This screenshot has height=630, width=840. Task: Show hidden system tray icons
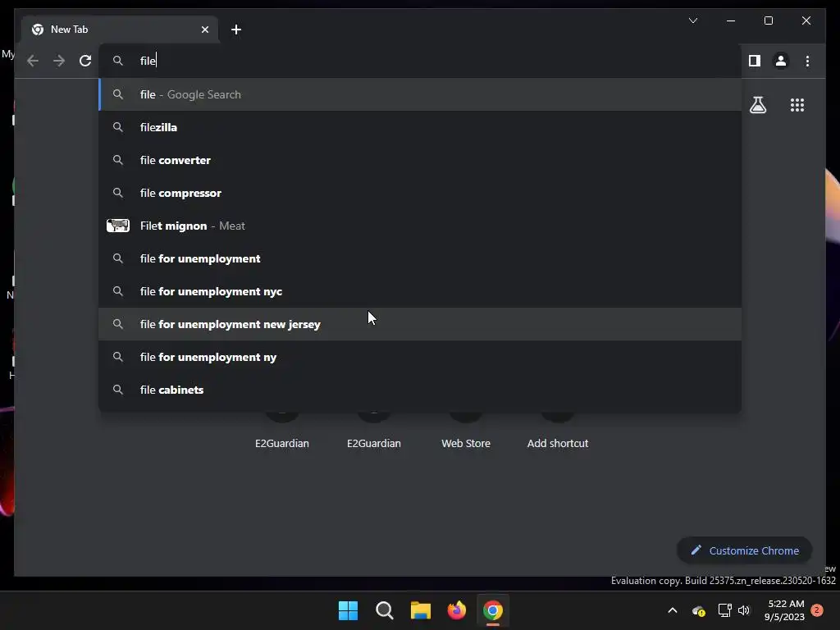673,610
